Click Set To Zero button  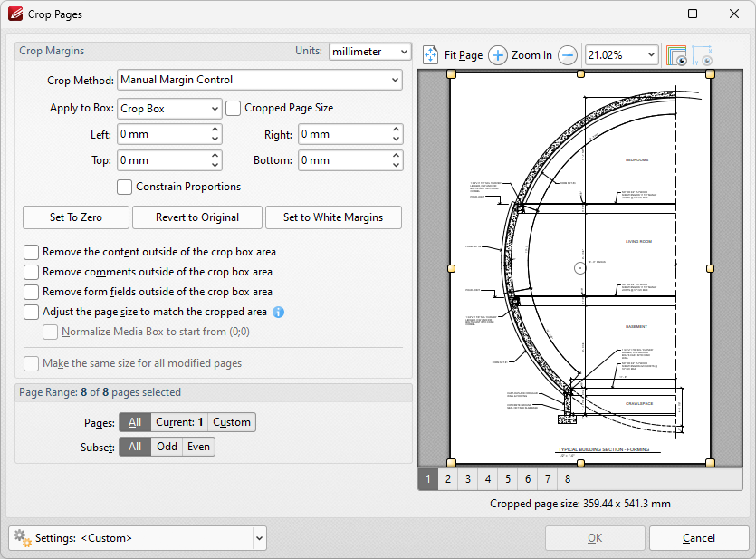click(x=76, y=217)
